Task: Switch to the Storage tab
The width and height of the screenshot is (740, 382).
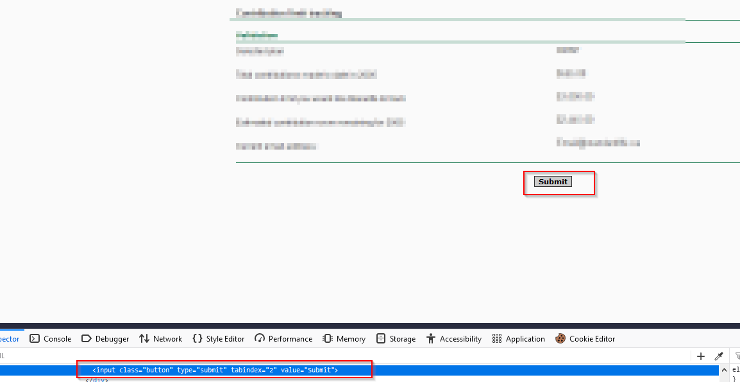Action: click(396, 339)
